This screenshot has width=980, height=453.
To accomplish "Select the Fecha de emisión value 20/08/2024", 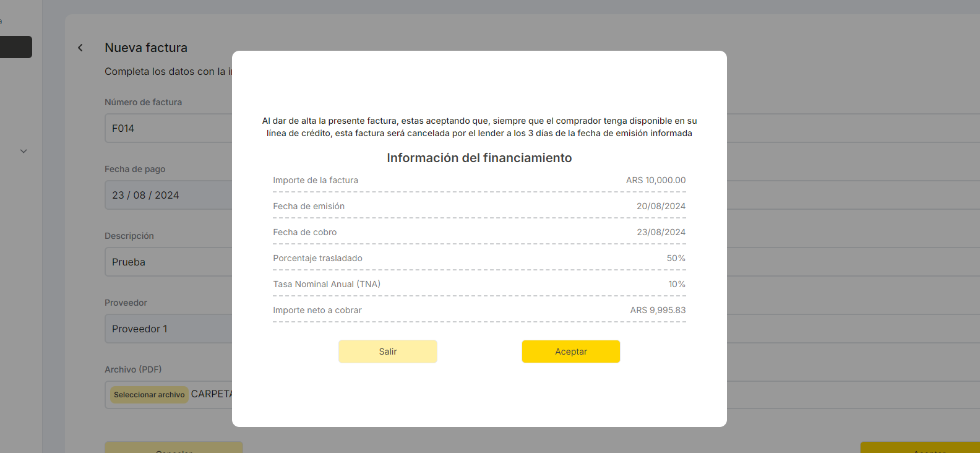I will point(661,206).
